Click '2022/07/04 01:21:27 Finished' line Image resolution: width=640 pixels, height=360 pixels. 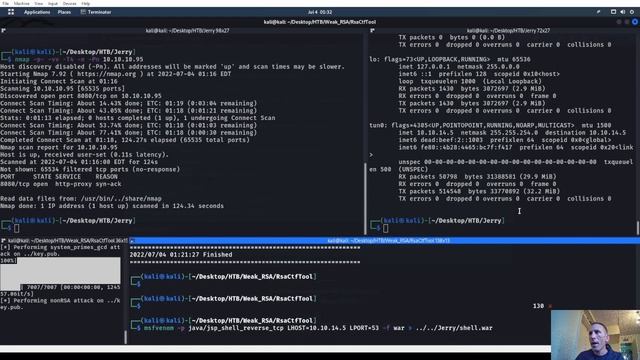coord(181,255)
